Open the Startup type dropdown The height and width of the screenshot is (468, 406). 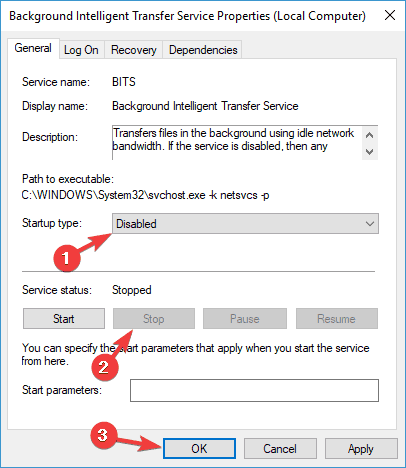pos(245,224)
